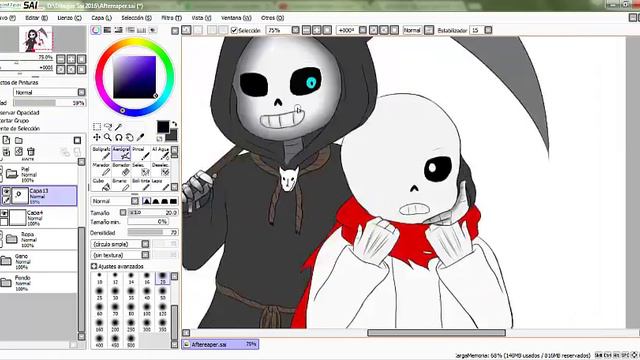Select the flattest brush edge shape
This screenshot has width=640, height=360.
(x=173, y=201)
